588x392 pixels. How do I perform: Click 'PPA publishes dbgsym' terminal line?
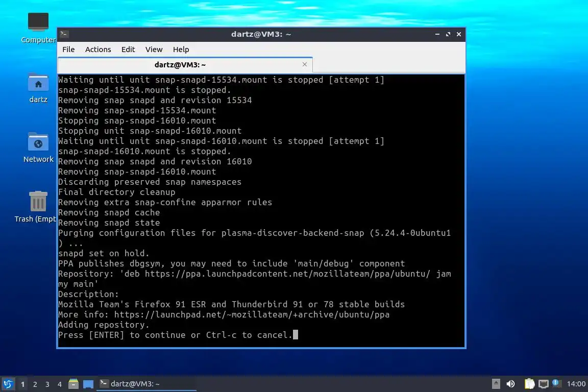pyautogui.click(x=231, y=263)
